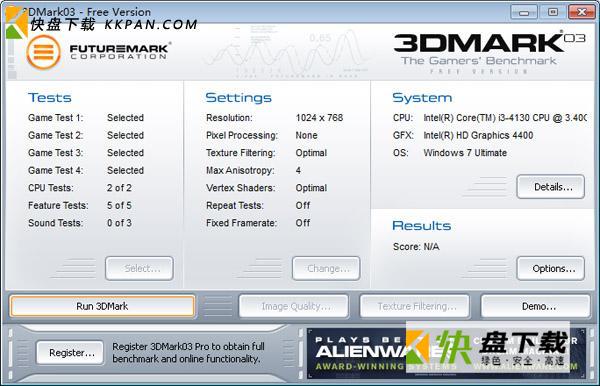
Task: Minimize the 3DMark03 window
Action: [x=523, y=12]
